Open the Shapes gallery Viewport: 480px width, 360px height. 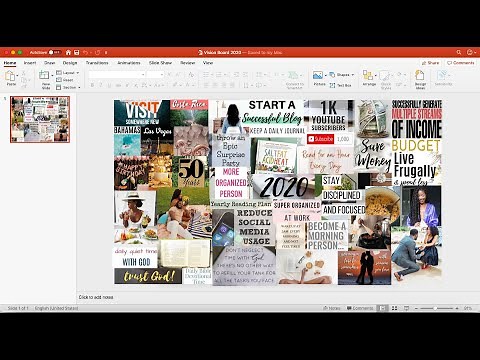click(x=342, y=75)
